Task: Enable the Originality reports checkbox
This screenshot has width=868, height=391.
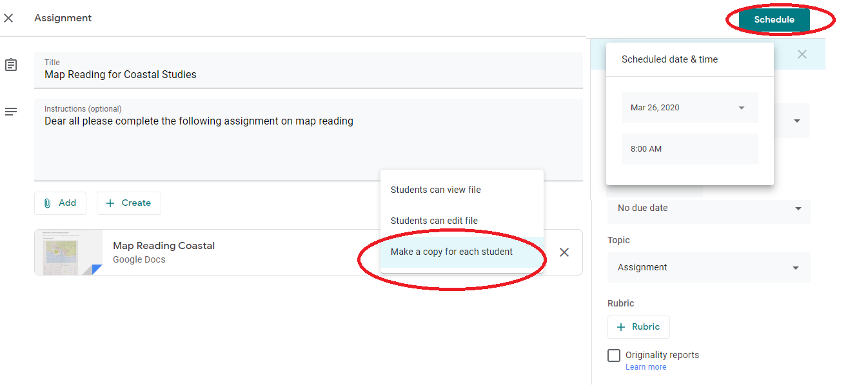Action: pyautogui.click(x=613, y=355)
